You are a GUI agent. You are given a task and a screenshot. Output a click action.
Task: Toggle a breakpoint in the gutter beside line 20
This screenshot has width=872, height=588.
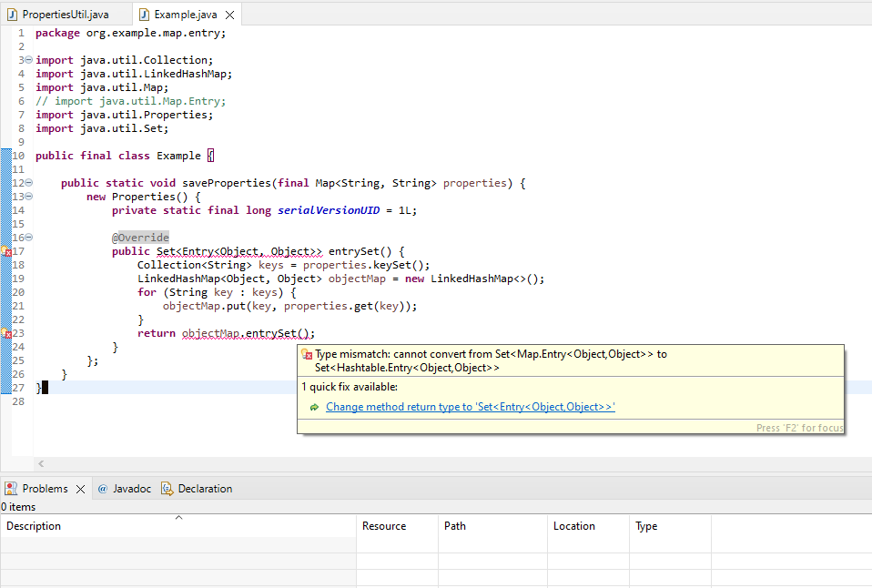[x=5, y=291]
